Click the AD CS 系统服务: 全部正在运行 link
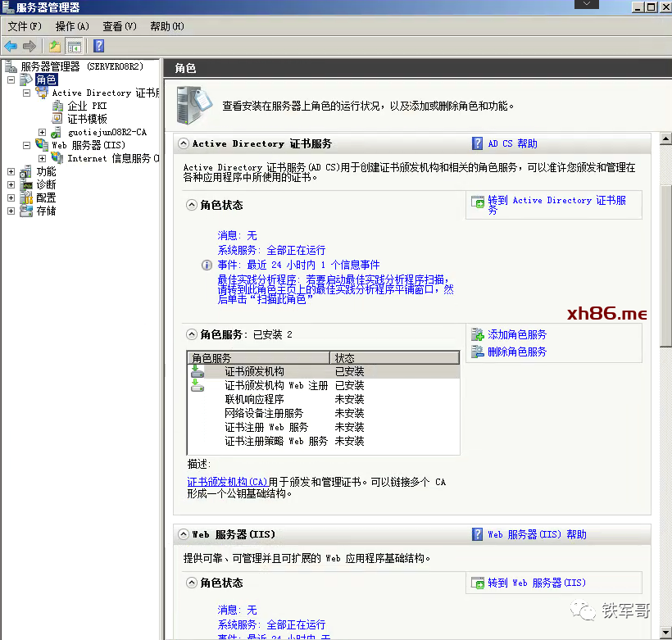This screenshot has width=672, height=640. tap(272, 250)
